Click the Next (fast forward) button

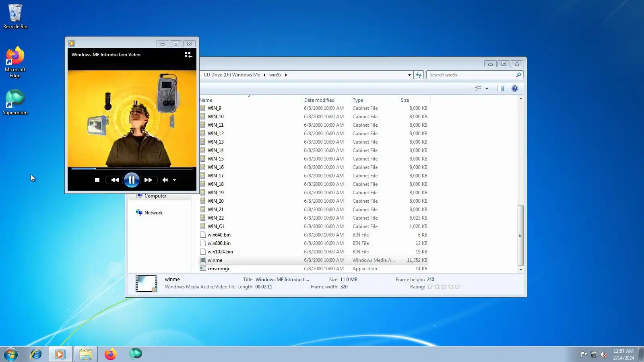click(149, 180)
